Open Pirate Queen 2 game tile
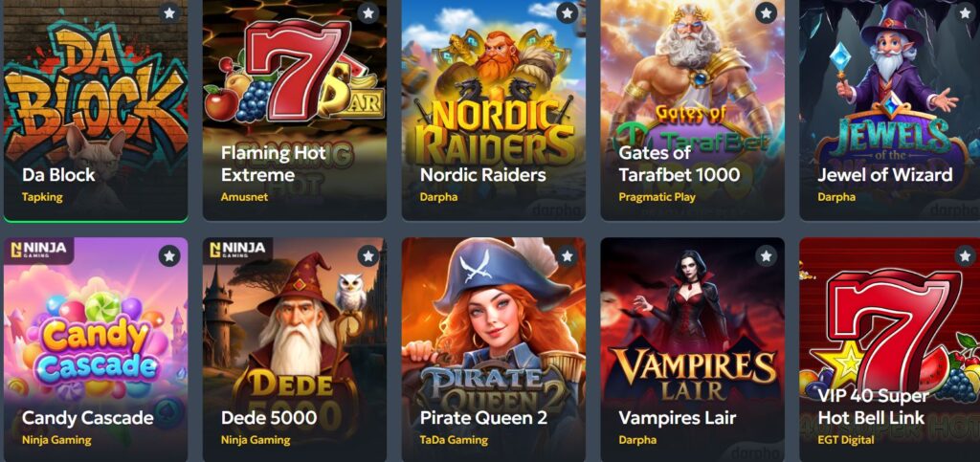The image size is (980, 462). 493,350
